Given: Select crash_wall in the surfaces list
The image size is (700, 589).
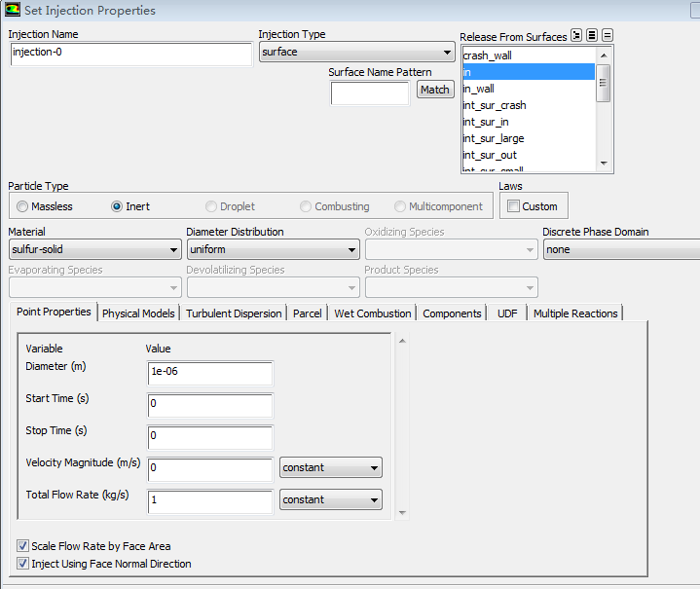Looking at the screenshot, I should [x=529, y=55].
